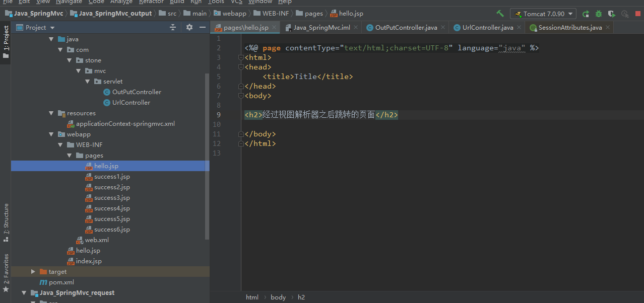Click the pom.xml Maven icon
The width and height of the screenshot is (644, 303).
pyautogui.click(x=43, y=282)
